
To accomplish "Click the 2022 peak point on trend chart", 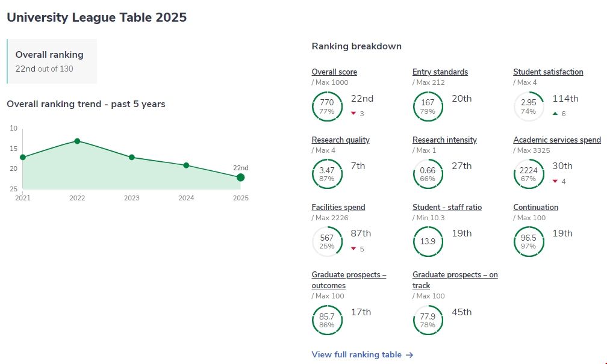I will point(77,141).
